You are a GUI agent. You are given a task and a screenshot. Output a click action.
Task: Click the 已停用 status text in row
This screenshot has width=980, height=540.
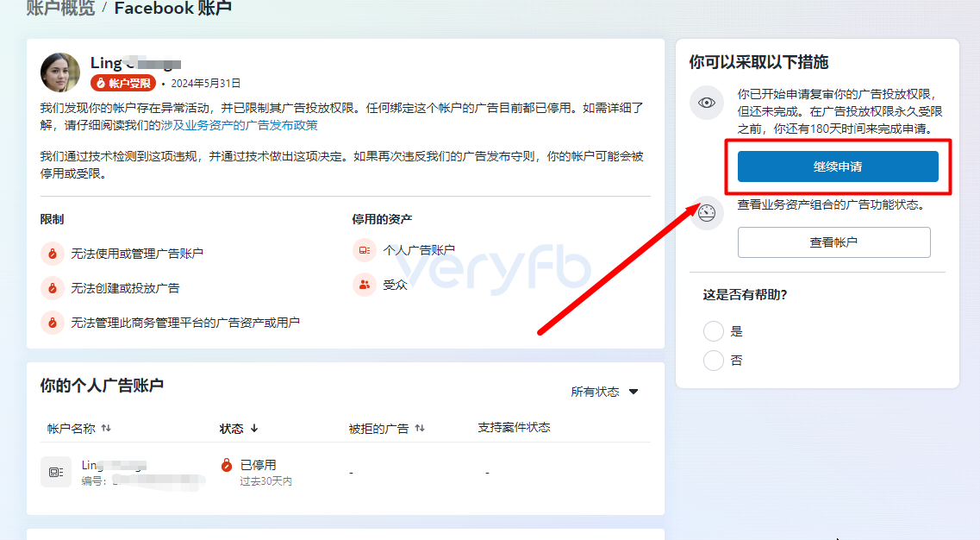(x=258, y=465)
